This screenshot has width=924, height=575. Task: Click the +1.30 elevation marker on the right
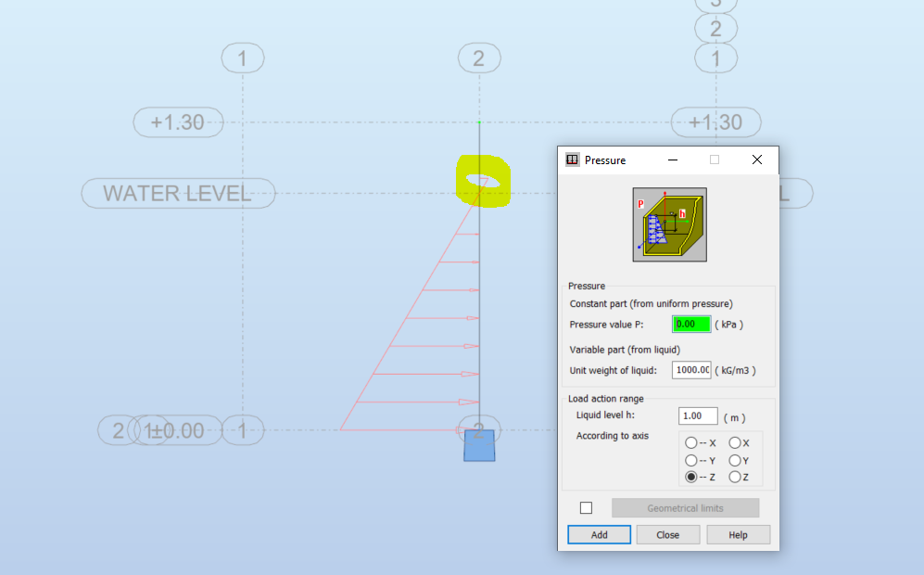point(715,121)
